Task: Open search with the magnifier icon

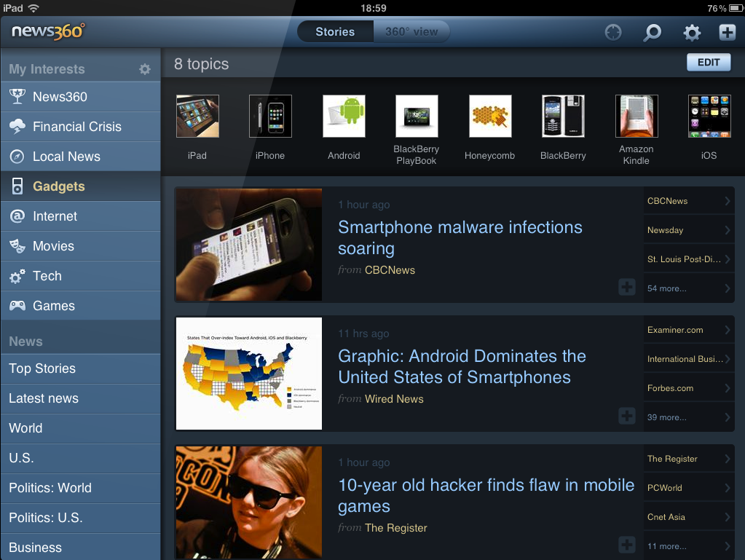Action: 652,32
